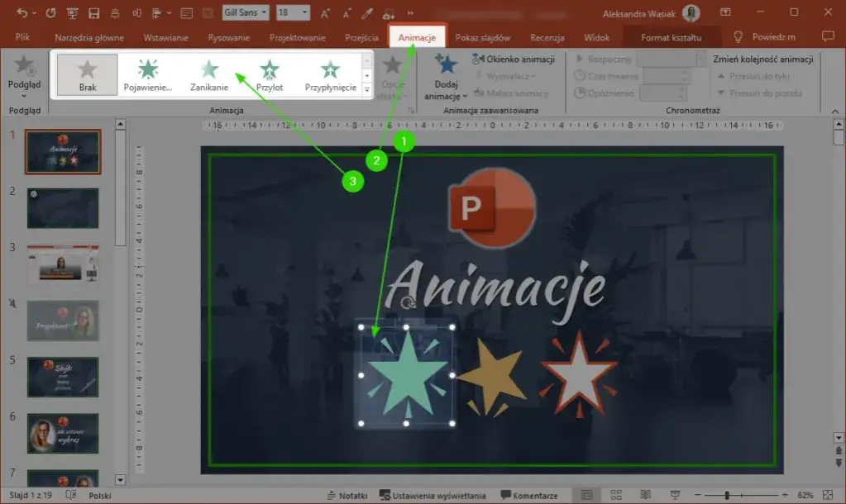Toggle the Notatki pane
Image resolution: width=846 pixels, height=504 pixels.
coord(351,496)
